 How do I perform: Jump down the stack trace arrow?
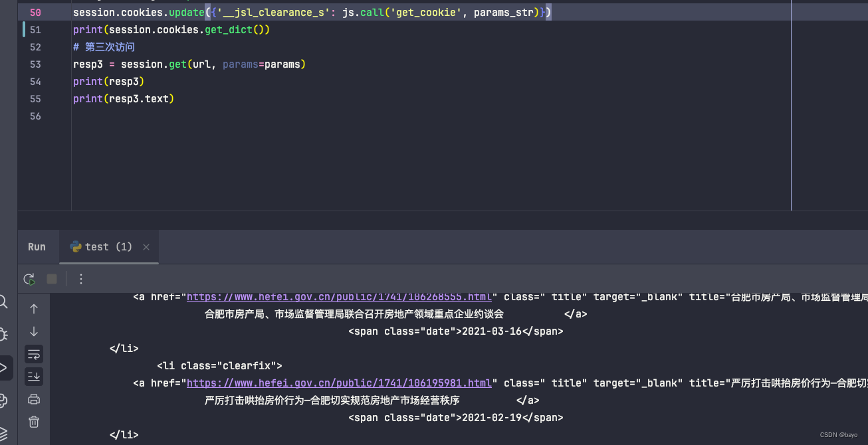[x=34, y=331]
